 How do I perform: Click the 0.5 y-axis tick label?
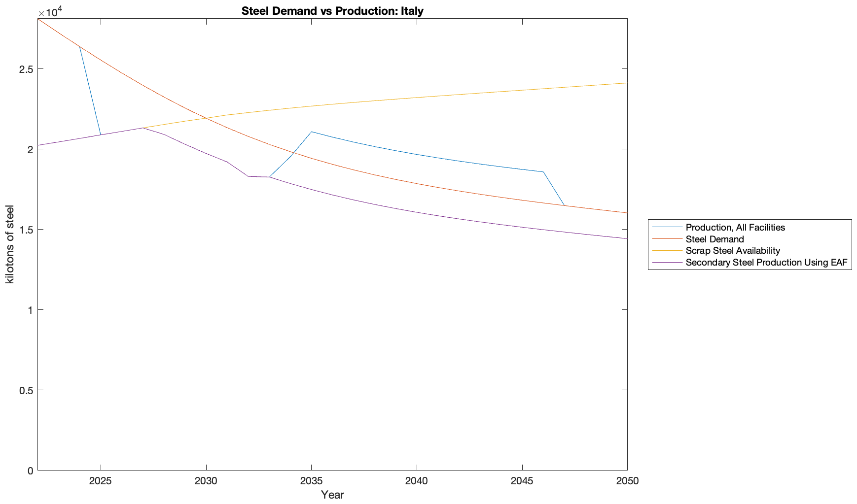pos(26,390)
